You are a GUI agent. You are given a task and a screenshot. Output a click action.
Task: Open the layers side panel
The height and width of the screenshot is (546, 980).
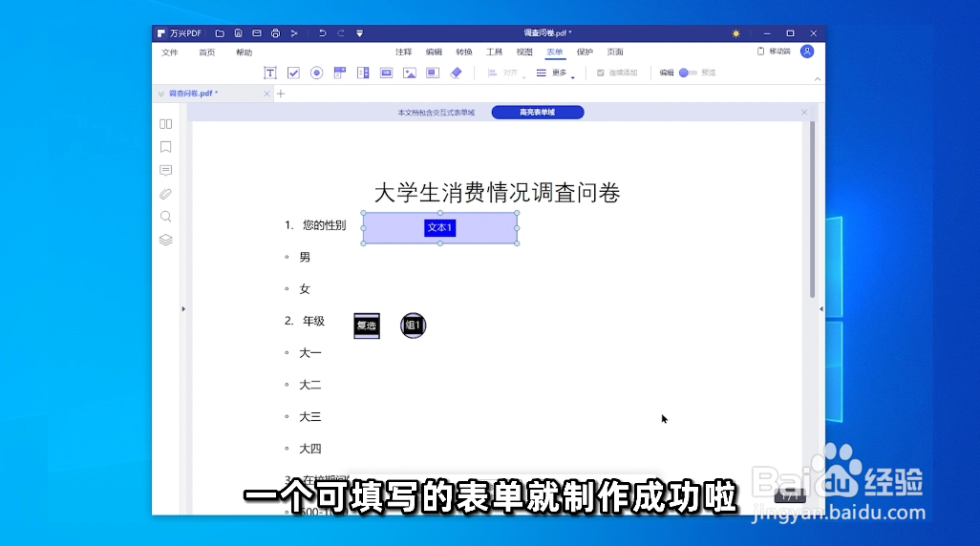pos(165,240)
